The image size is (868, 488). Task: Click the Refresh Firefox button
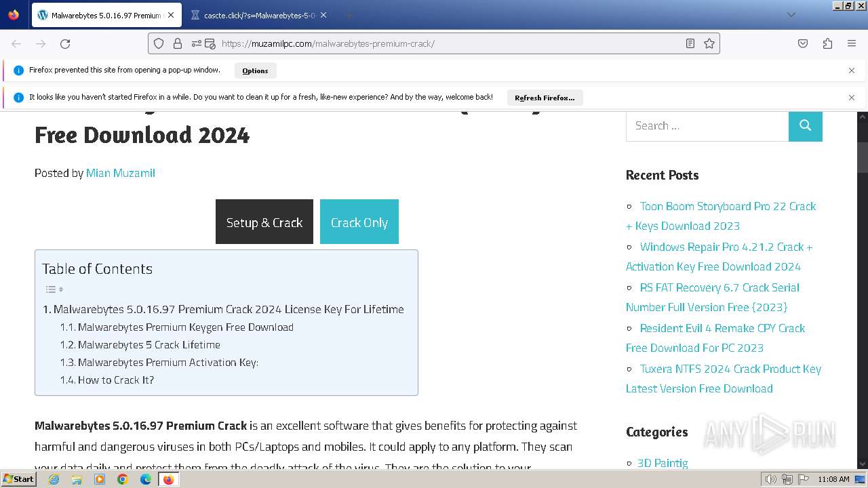[545, 98]
